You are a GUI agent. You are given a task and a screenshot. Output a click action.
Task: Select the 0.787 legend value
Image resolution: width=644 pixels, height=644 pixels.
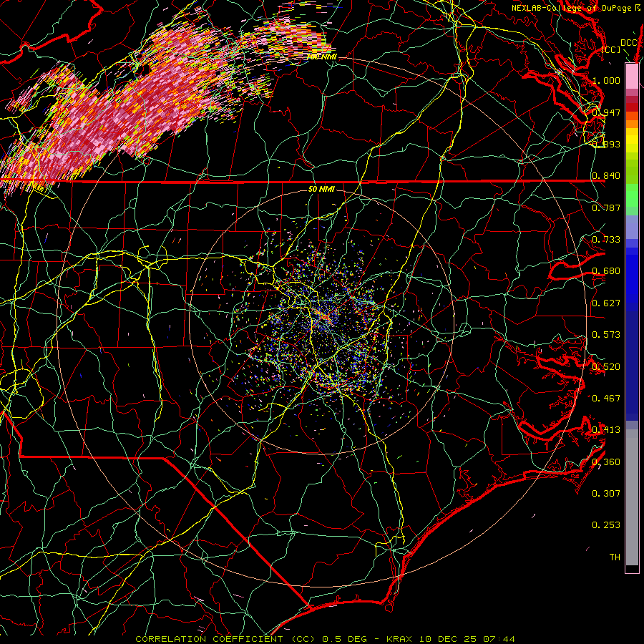[606, 208]
